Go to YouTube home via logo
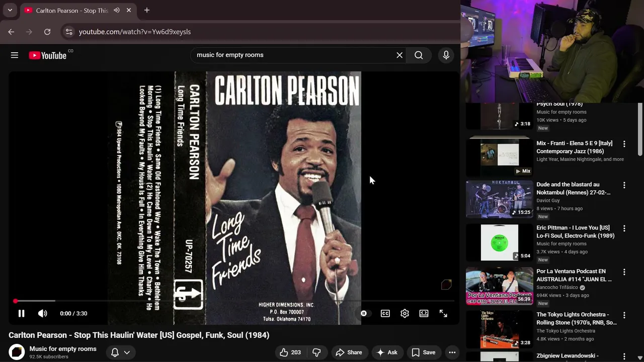Image resolution: width=644 pixels, height=362 pixels. tap(48, 55)
